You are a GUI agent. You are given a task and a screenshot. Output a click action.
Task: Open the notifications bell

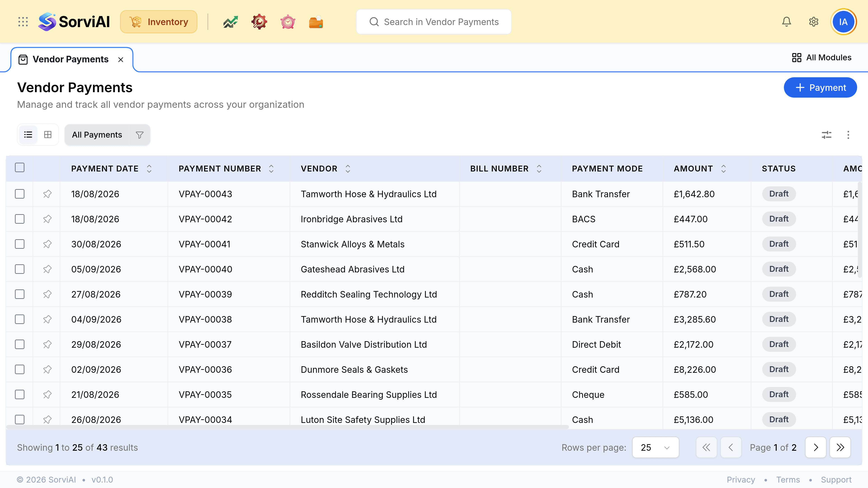coord(786,22)
